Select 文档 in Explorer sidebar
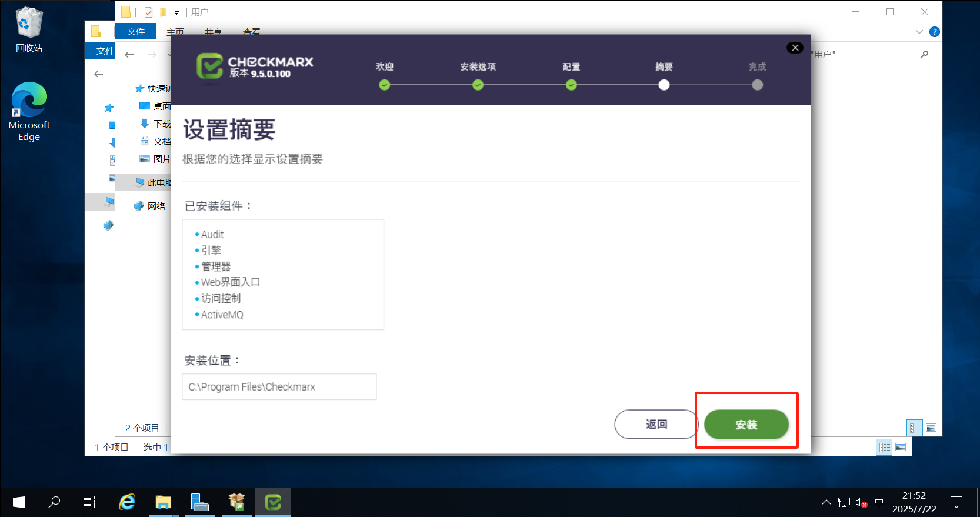980x517 pixels. coord(155,141)
